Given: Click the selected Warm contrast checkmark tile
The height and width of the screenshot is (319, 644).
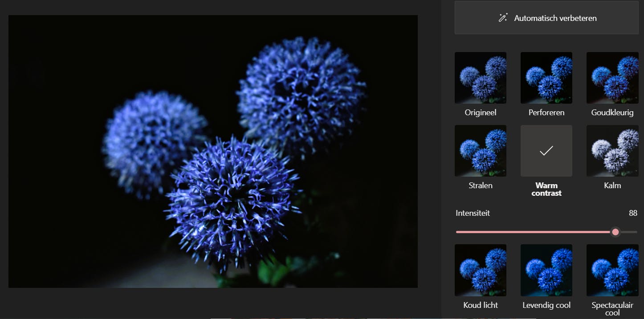Looking at the screenshot, I should pyautogui.click(x=546, y=151).
